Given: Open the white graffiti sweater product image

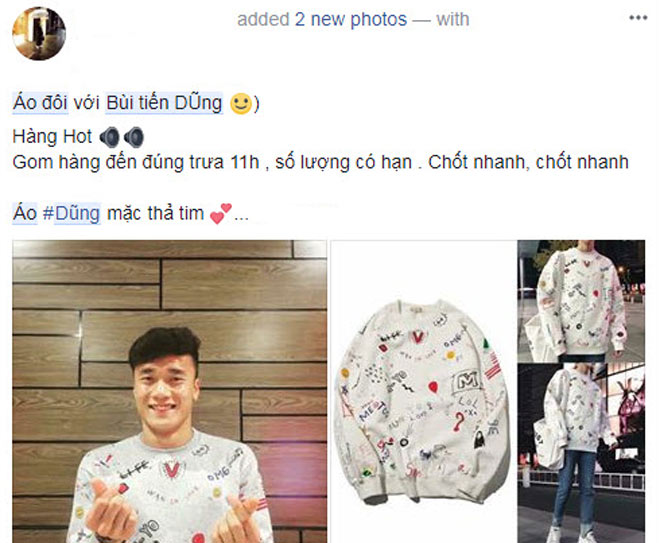Looking at the screenshot, I should tap(423, 391).
